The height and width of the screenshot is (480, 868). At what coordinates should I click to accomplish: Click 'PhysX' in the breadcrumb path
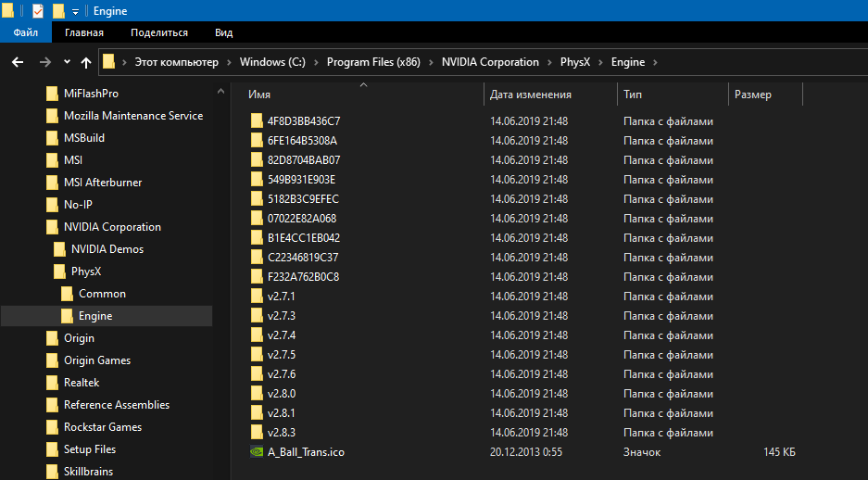(x=575, y=62)
